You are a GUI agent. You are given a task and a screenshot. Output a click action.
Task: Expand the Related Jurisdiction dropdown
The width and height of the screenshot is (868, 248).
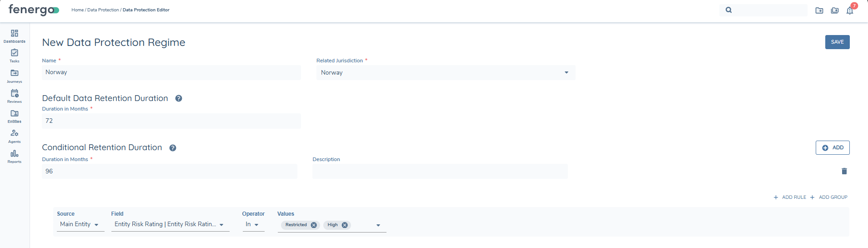(566, 73)
